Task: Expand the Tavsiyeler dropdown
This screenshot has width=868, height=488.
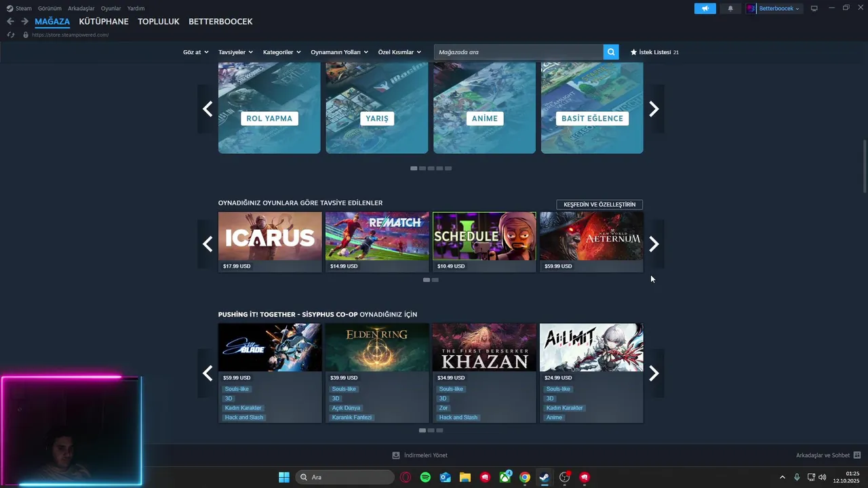Action: click(235, 52)
